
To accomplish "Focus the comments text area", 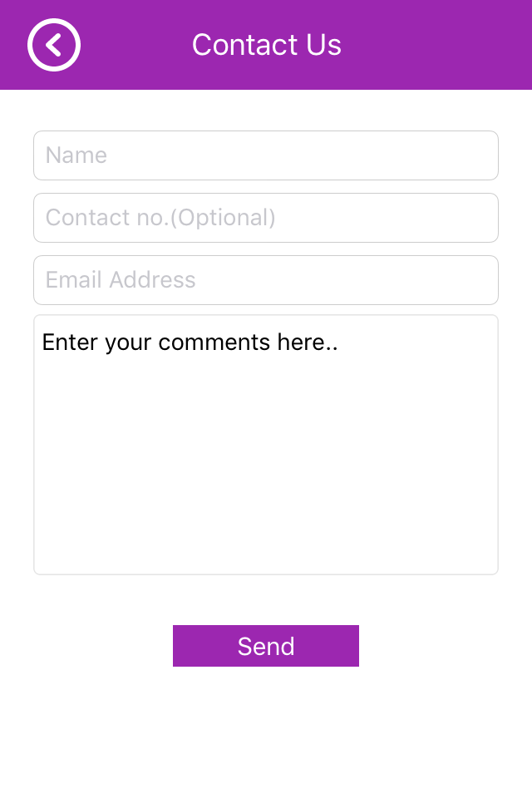I will pos(266,445).
